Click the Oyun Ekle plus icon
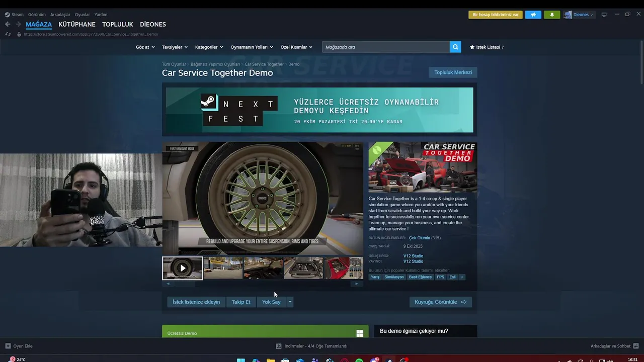This screenshot has width=644, height=362. point(8,346)
